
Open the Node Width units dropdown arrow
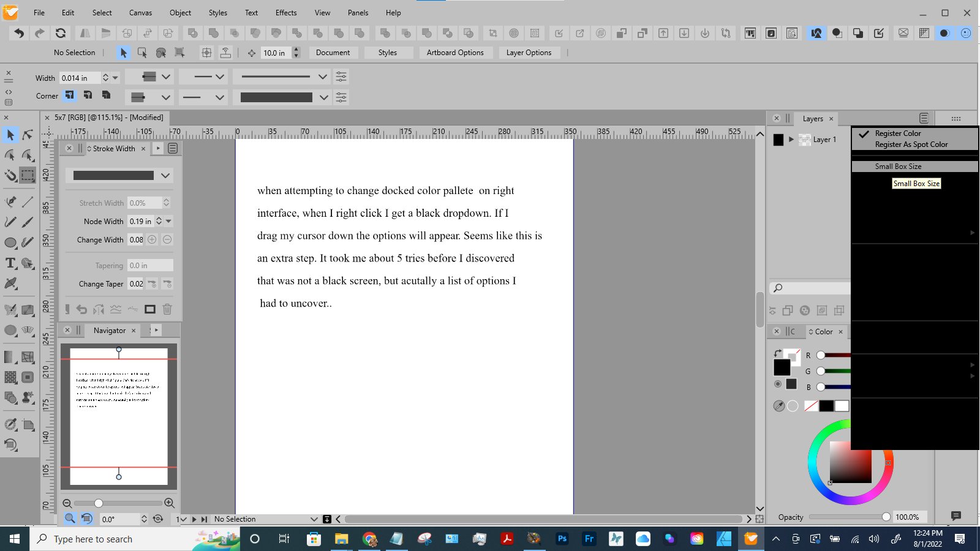click(168, 221)
